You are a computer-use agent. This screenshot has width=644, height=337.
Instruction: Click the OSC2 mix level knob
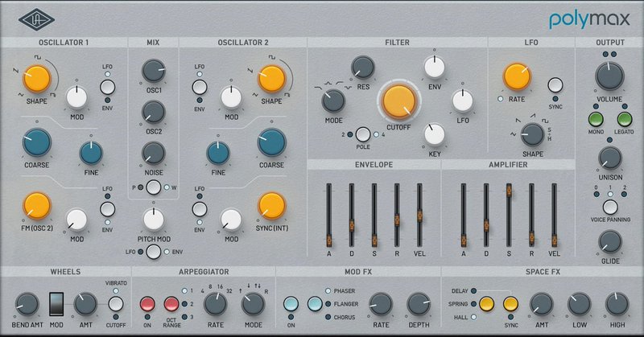tap(154, 112)
